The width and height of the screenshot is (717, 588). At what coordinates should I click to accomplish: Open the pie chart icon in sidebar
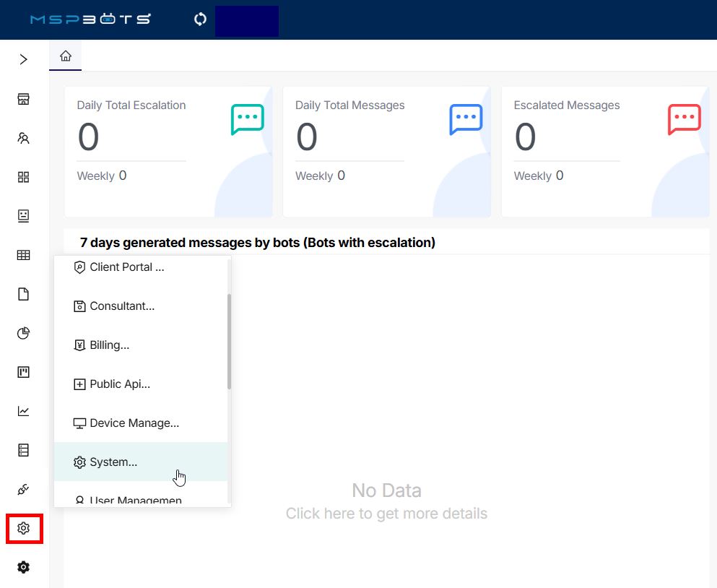[24, 333]
